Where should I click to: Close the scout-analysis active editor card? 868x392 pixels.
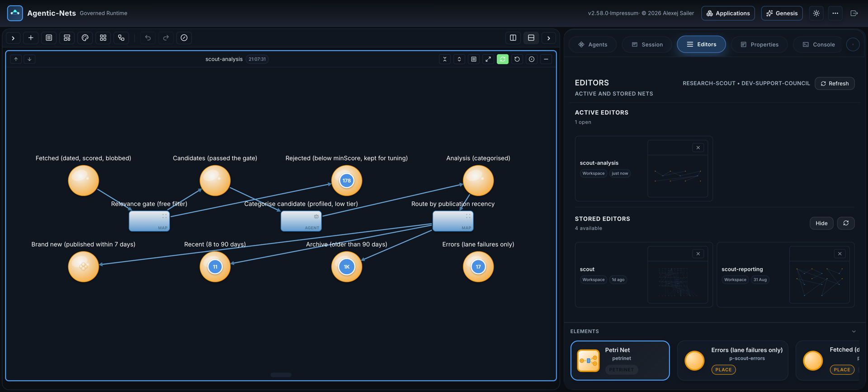pyautogui.click(x=698, y=148)
